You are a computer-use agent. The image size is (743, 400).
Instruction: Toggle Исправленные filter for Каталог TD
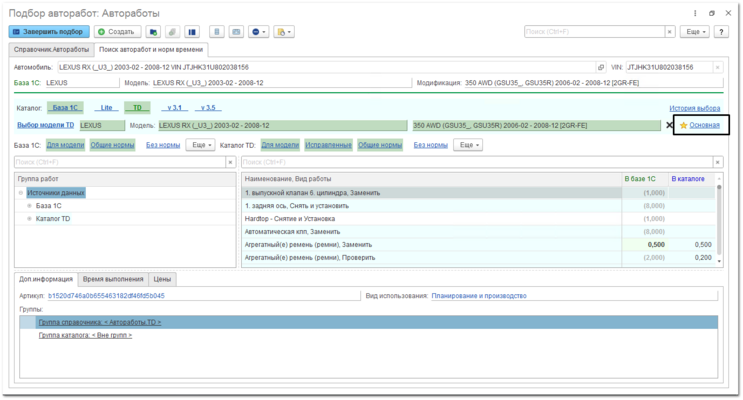click(328, 145)
